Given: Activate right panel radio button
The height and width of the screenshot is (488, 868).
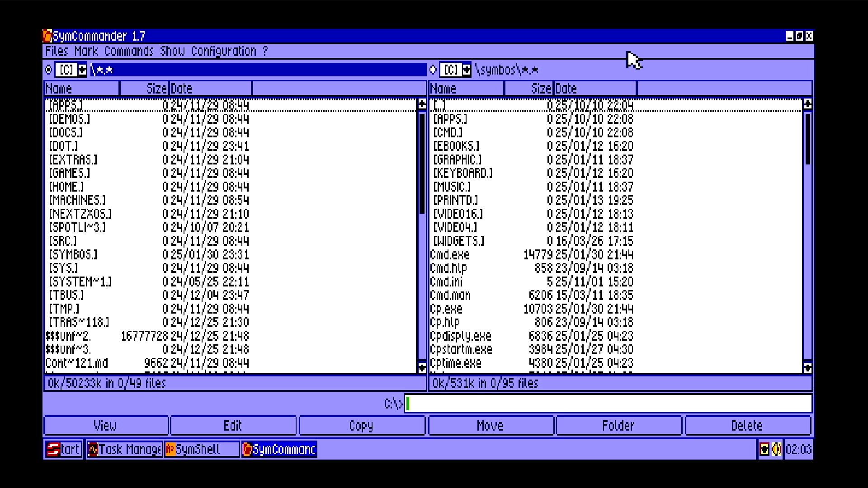Looking at the screenshot, I should [433, 70].
